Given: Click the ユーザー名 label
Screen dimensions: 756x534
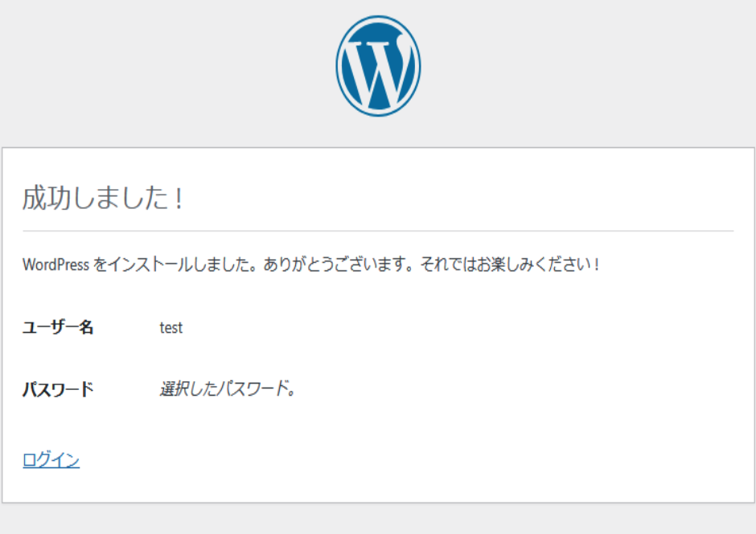Looking at the screenshot, I should pyautogui.click(x=58, y=327).
